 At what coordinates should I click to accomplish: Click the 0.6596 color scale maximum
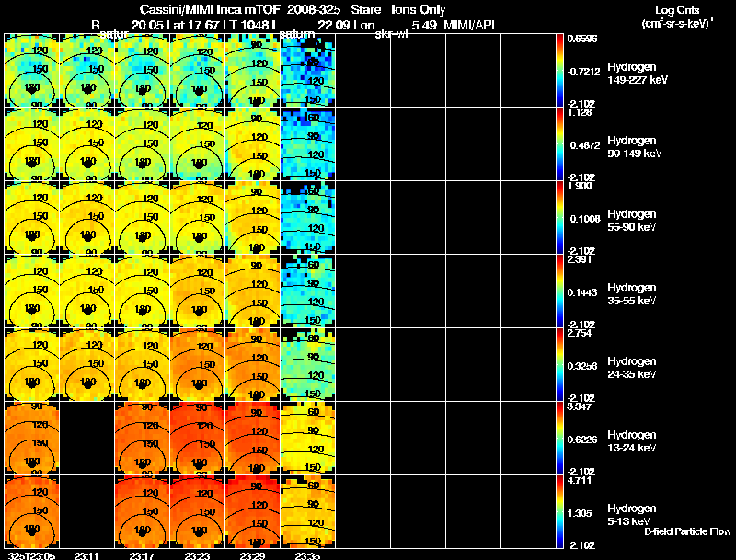pyautogui.click(x=582, y=39)
